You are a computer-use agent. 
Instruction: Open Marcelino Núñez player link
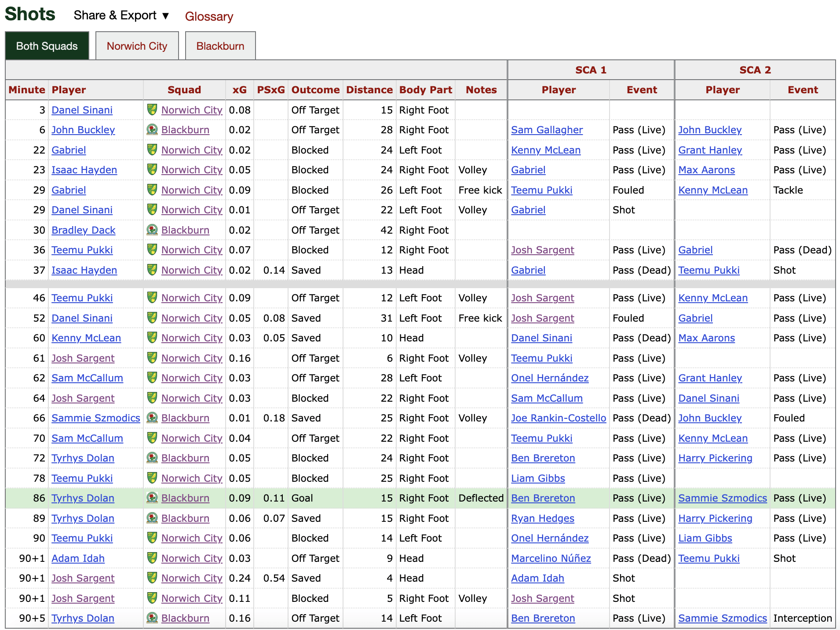[551, 558]
